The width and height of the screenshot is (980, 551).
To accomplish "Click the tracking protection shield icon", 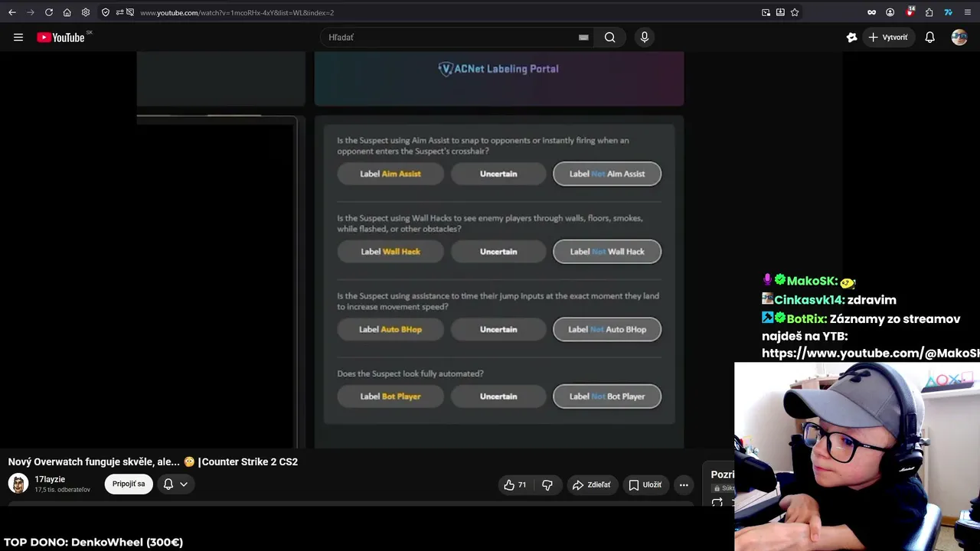I will tap(106, 12).
